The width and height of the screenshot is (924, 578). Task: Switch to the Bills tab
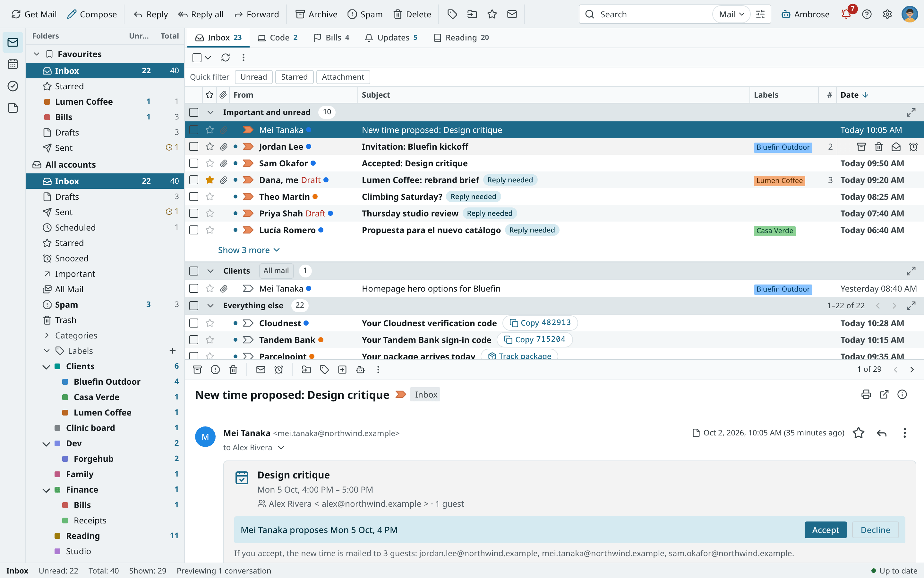[x=331, y=38]
